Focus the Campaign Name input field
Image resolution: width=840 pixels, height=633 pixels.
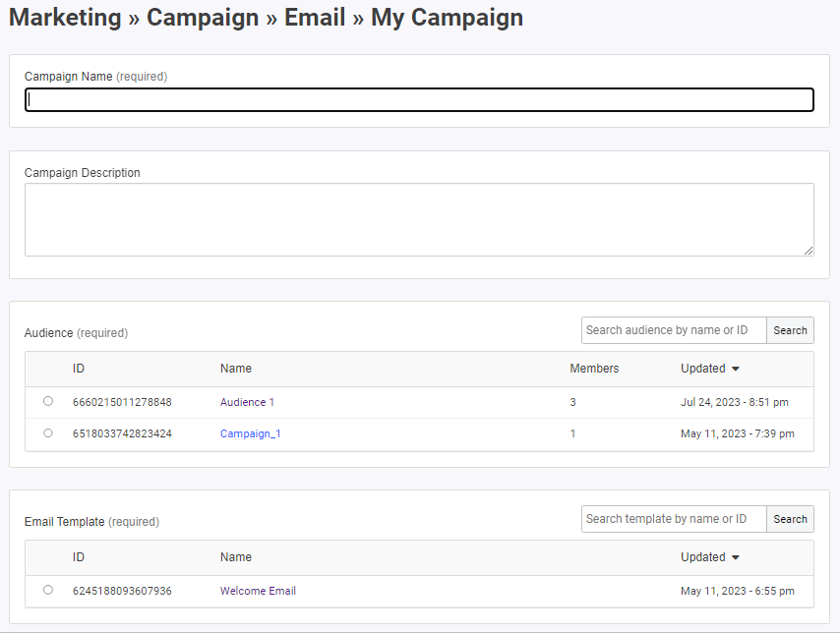tap(419, 100)
